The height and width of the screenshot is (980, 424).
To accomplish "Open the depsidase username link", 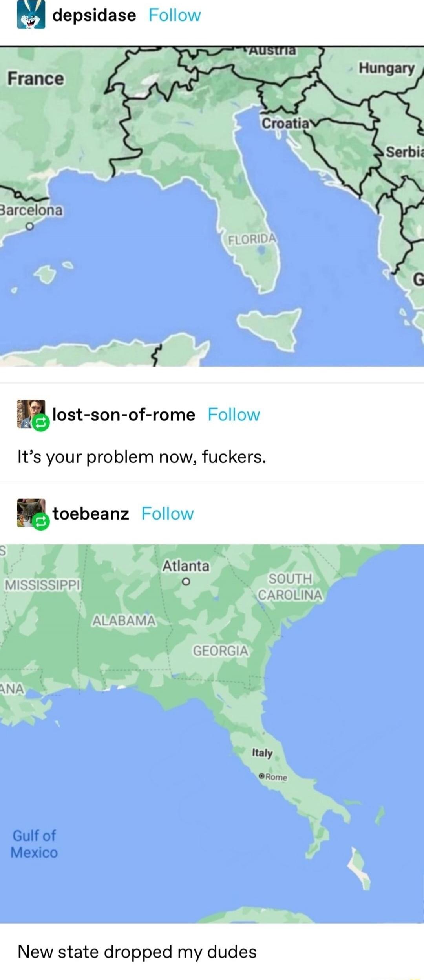I will [94, 15].
